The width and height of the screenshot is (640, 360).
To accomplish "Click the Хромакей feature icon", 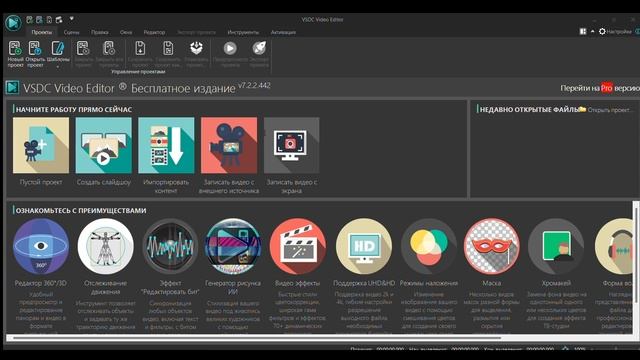I will click(x=556, y=246).
